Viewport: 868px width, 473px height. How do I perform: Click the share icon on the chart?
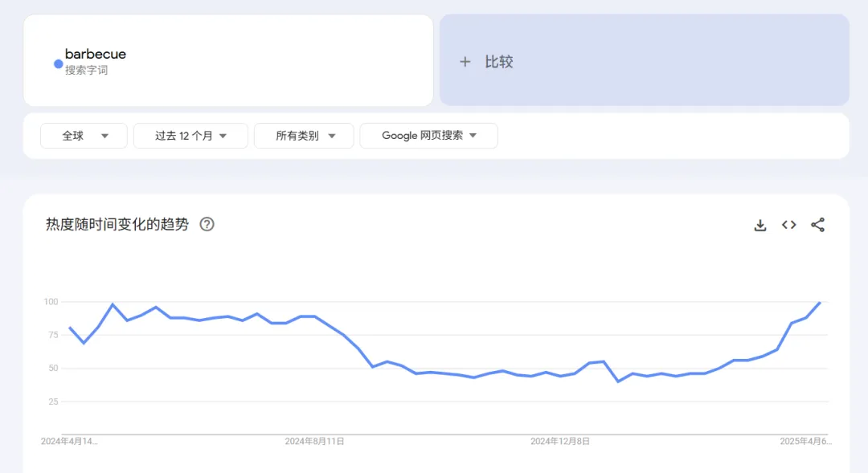pos(817,225)
